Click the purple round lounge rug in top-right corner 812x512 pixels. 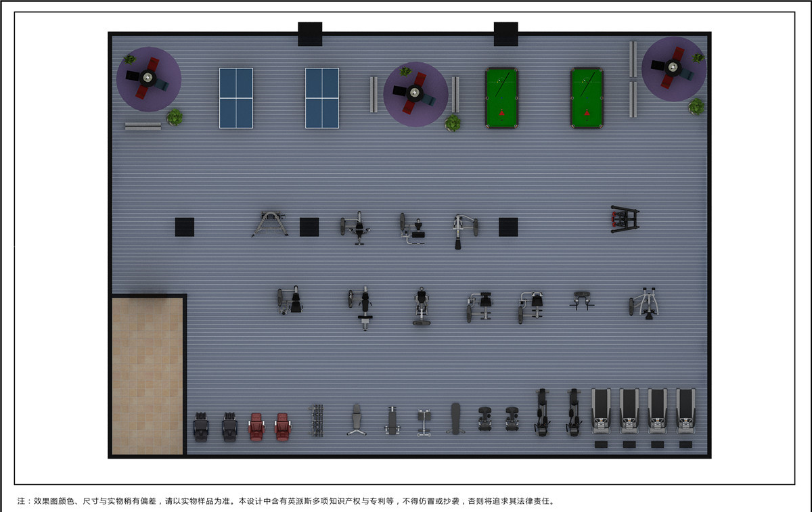[x=674, y=69]
